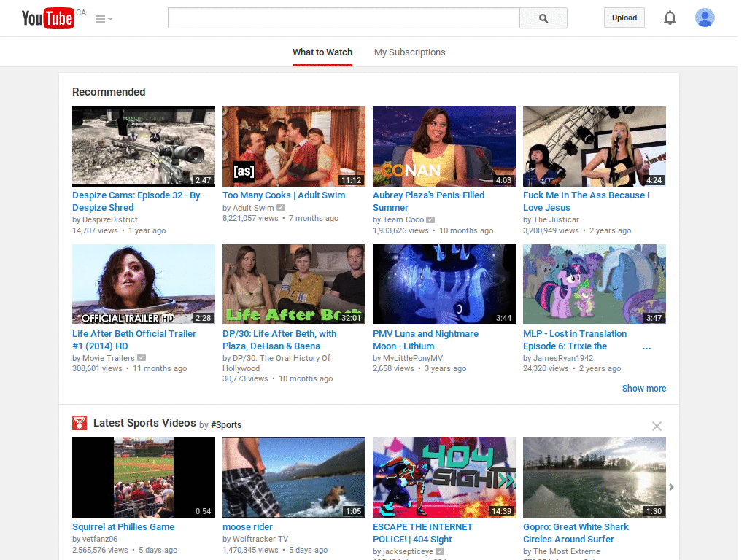The image size is (747, 560).
Task: Open the 404 Sight video thumbnail
Action: [x=444, y=478]
